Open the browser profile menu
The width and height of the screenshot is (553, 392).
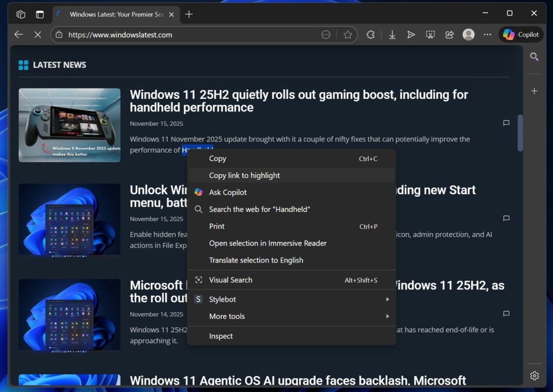(x=468, y=34)
